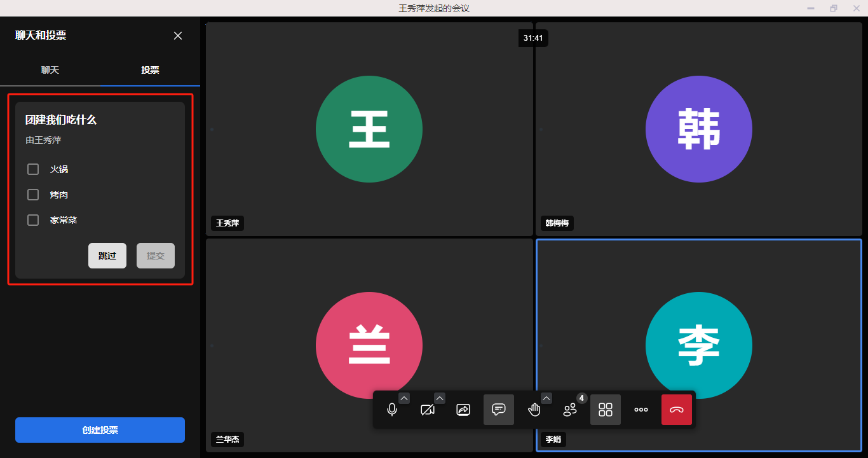The width and height of the screenshot is (868, 458).
Task: Check the 家常菜 poll option
Action: point(33,220)
